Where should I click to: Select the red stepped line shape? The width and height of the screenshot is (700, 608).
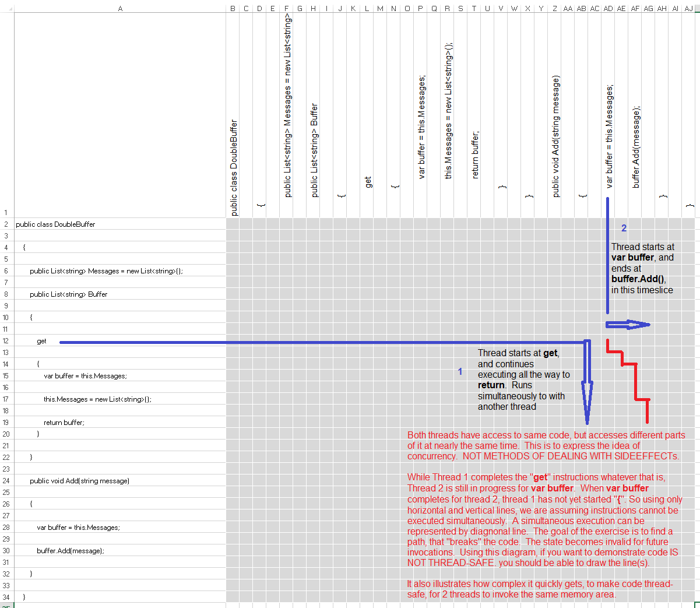click(x=628, y=381)
